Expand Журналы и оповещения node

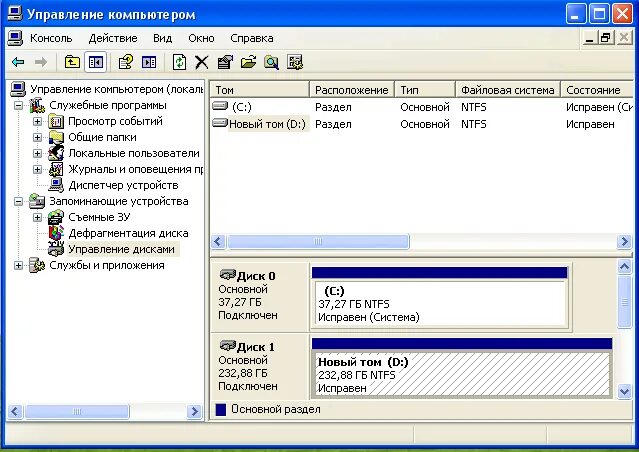click(x=37, y=169)
